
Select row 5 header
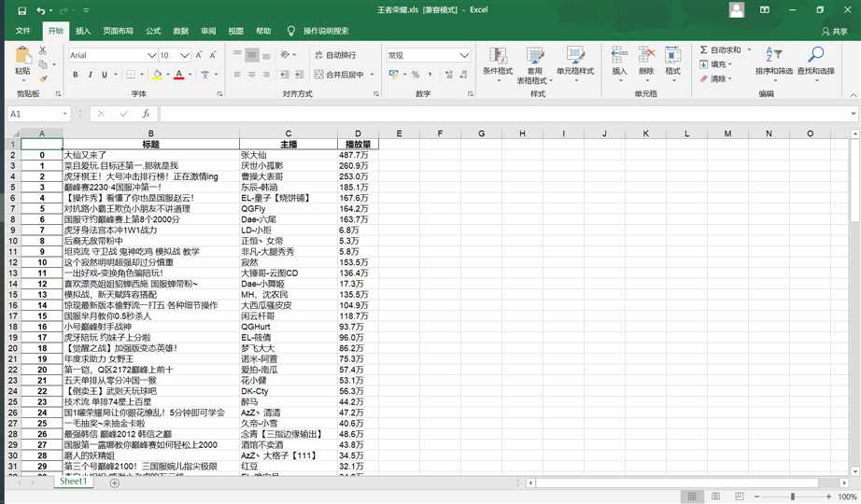click(x=13, y=188)
